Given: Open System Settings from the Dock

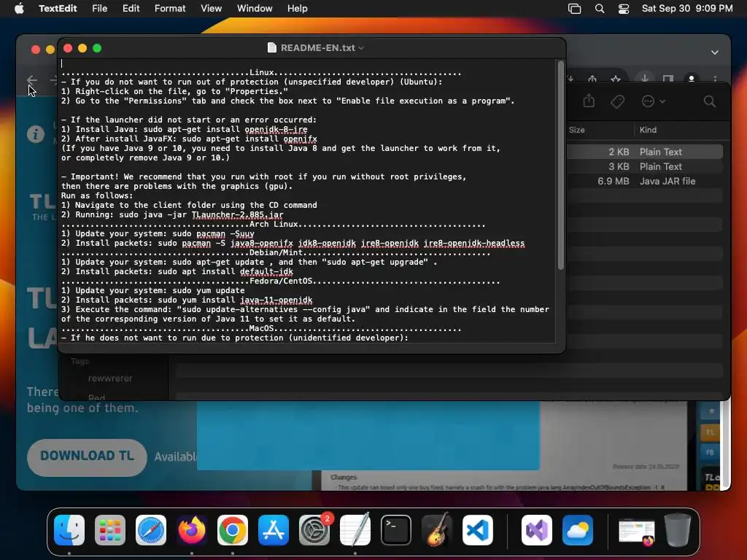Looking at the screenshot, I should tap(314, 530).
